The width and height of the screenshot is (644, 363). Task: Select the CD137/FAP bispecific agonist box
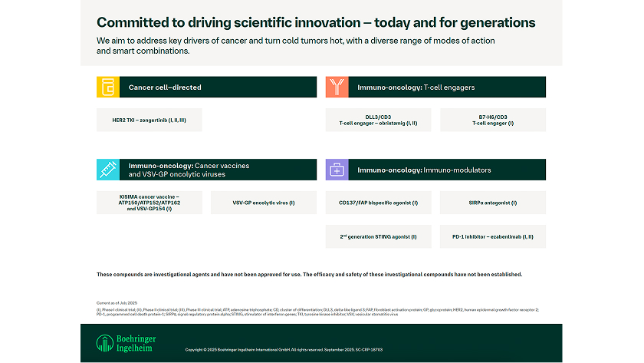coord(379,203)
